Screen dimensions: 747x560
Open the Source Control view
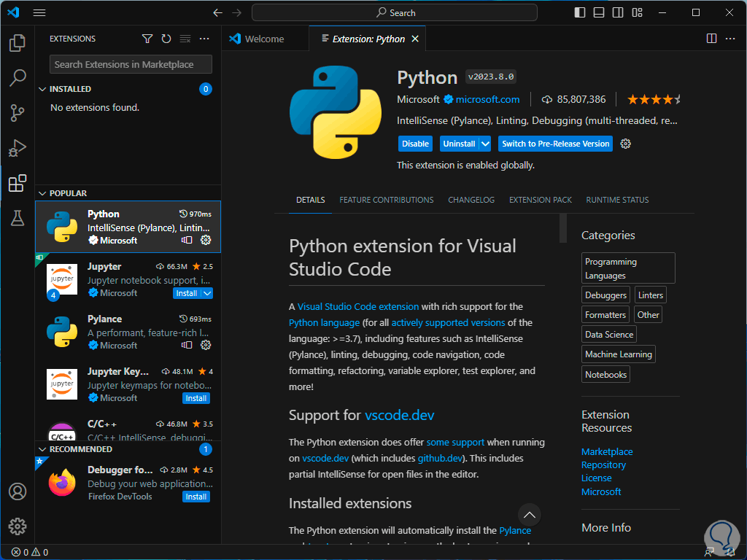pyautogui.click(x=18, y=113)
